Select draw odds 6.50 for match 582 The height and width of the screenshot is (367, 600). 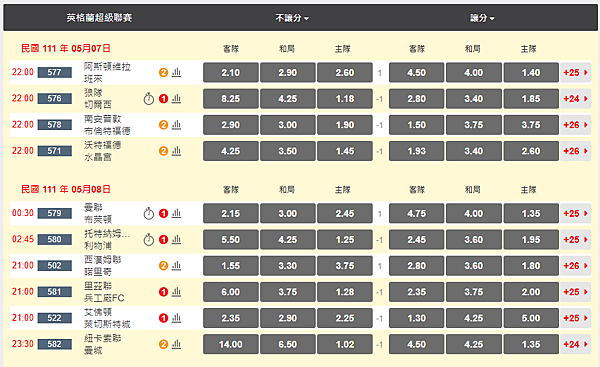(x=288, y=344)
